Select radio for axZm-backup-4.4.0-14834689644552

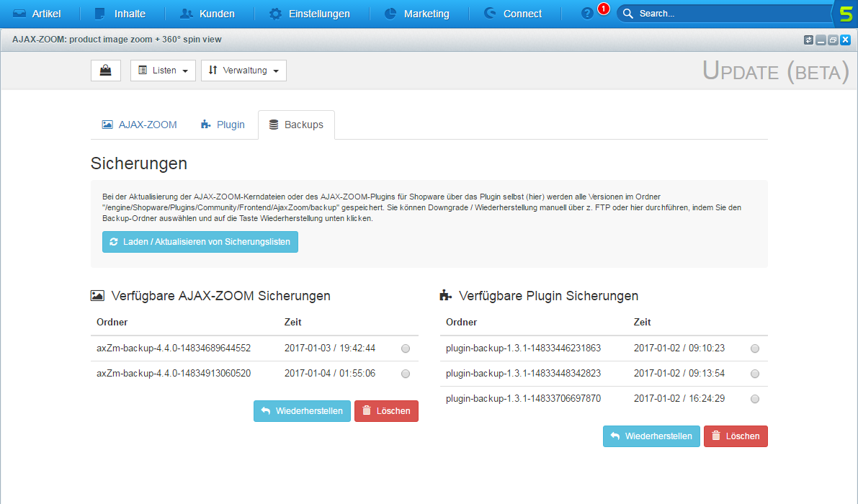pos(406,348)
